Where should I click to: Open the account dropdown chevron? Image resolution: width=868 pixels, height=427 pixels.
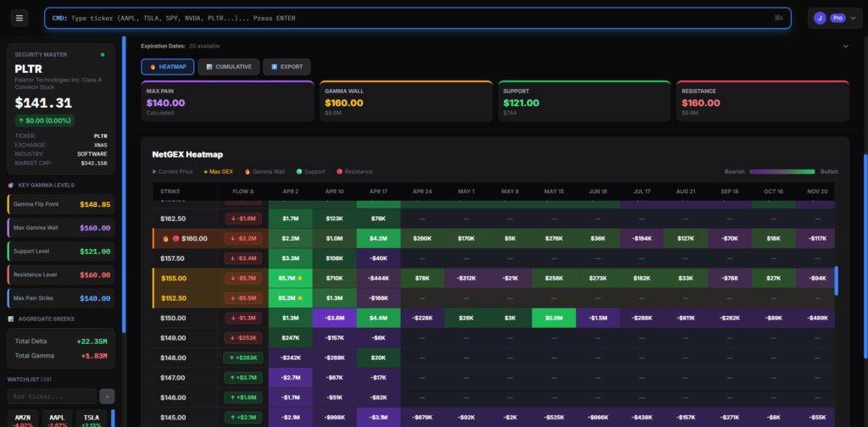click(x=853, y=19)
